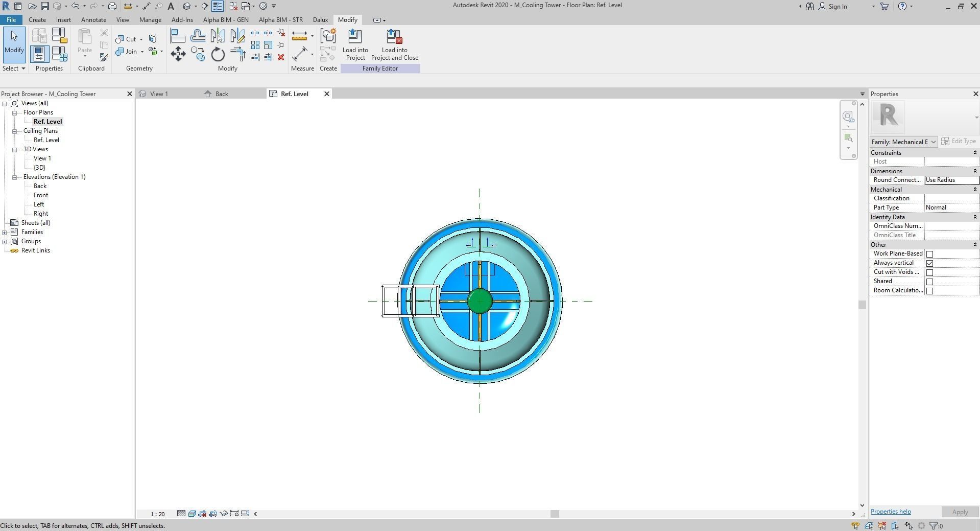Enable the Work Plane-Based checkbox
Screen dimensions: 980x531
click(x=929, y=254)
